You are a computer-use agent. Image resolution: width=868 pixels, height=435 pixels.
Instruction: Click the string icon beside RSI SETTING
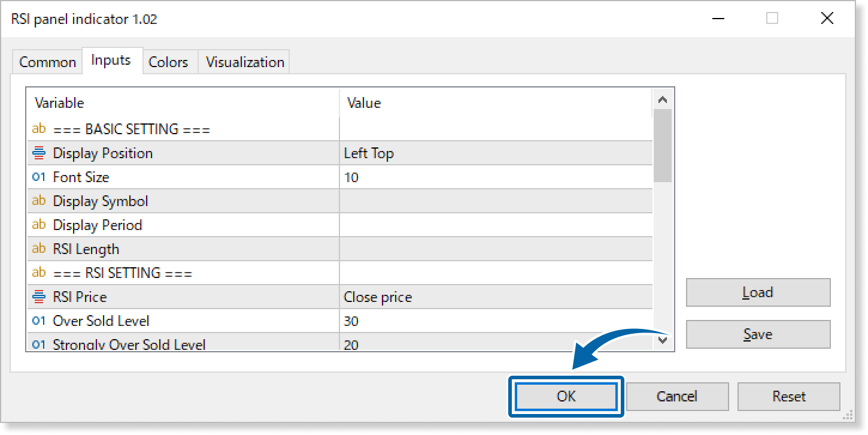coord(39,273)
